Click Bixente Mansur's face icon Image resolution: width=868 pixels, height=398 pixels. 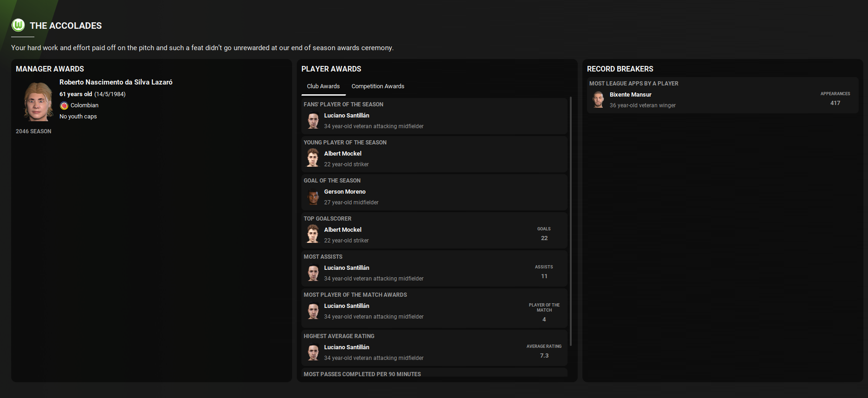coord(598,99)
